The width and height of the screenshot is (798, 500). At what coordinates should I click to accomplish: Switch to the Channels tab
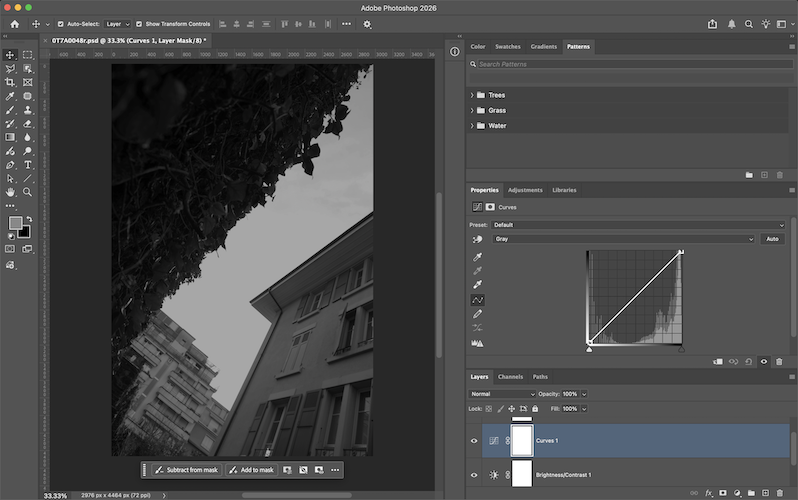click(510, 377)
